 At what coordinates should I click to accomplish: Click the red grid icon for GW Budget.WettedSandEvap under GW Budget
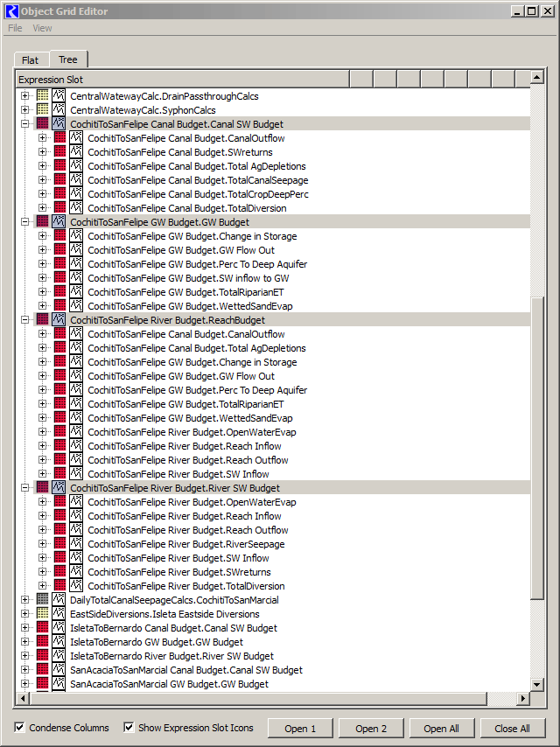click(x=60, y=306)
